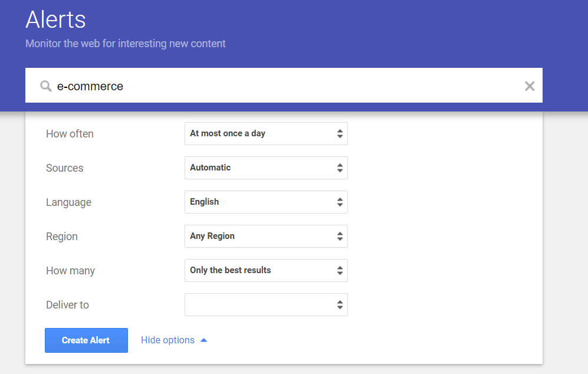The height and width of the screenshot is (374, 588).
Task: Collapse options using the blue up triangle
Action: [x=203, y=340]
